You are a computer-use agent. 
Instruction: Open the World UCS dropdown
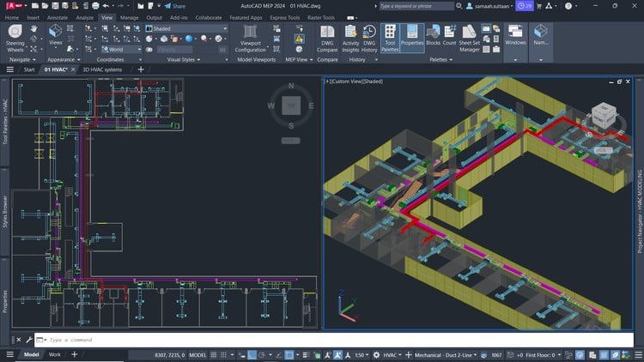(122, 49)
